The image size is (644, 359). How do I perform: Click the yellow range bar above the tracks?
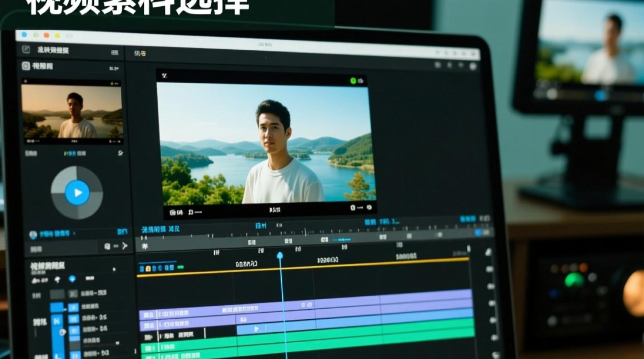(303, 267)
